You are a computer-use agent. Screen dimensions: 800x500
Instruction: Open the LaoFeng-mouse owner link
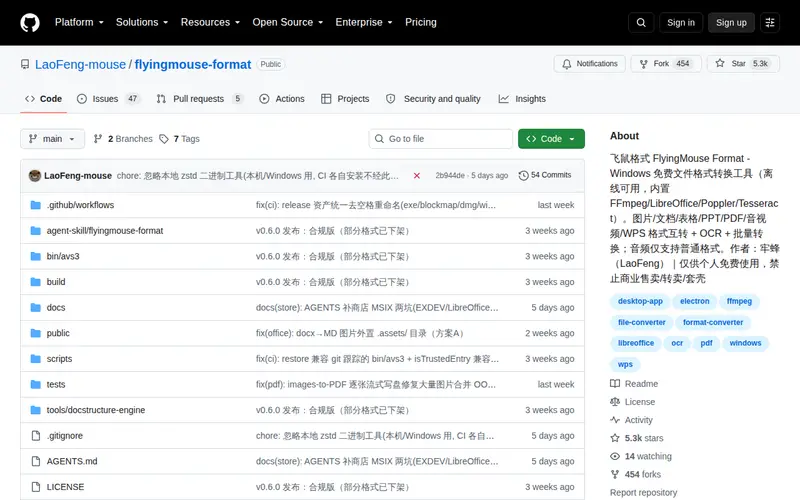(x=80, y=65)
